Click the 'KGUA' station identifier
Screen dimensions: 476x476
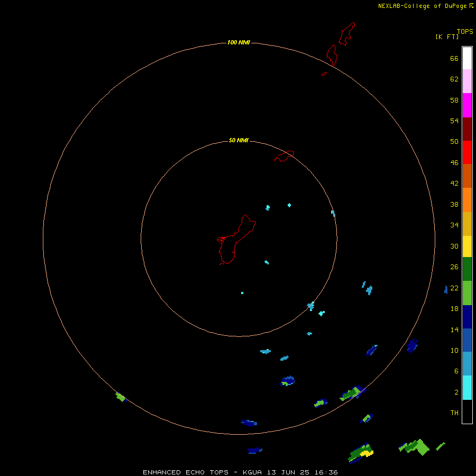point(253,472)
